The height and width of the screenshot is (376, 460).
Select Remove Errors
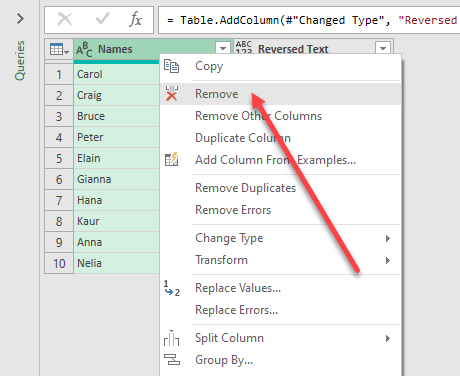[280, 210]
